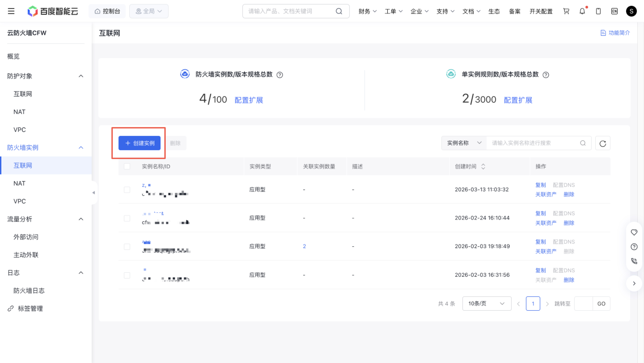
Task: Collapse the sidebar with the arrow handle
Action: tap(93, 193)
